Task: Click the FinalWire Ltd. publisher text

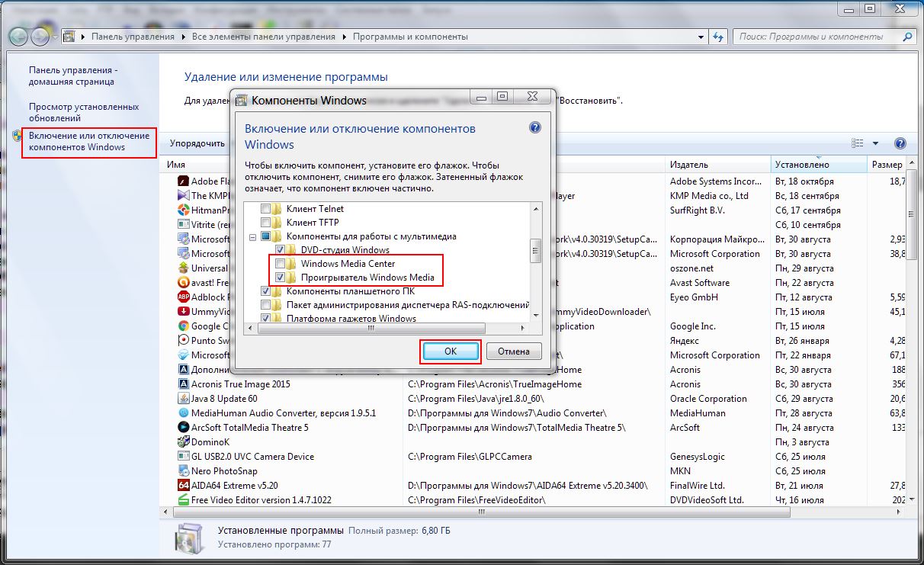Action: [x=697, y=486]
